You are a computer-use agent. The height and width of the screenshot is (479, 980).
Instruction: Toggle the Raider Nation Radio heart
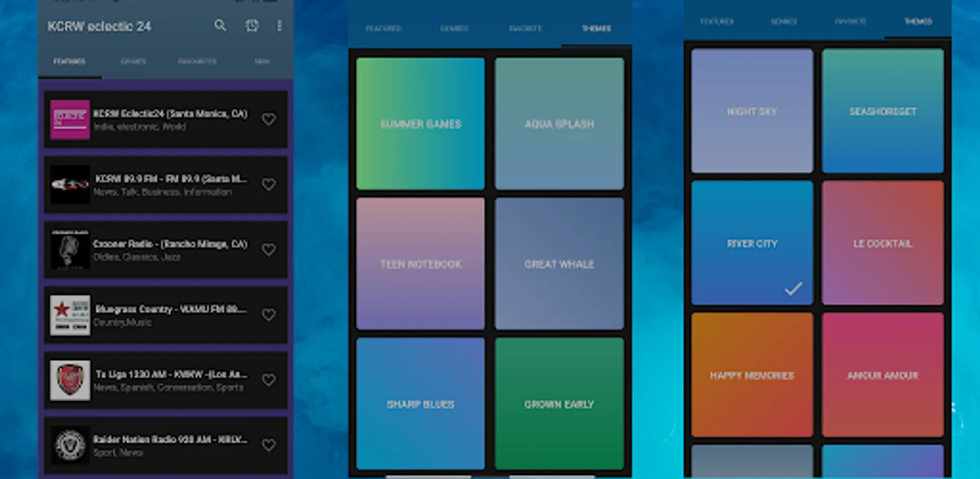[269, 445]
